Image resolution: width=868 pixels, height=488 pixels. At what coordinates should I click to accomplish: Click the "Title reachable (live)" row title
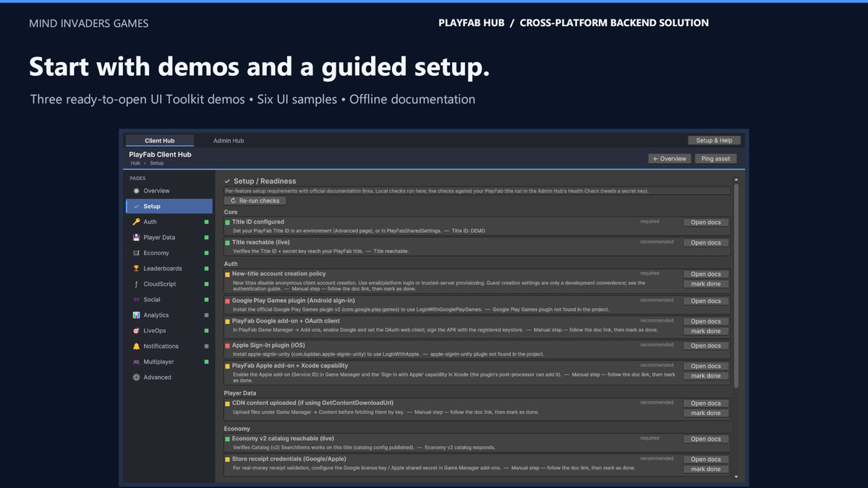point(261,242)
